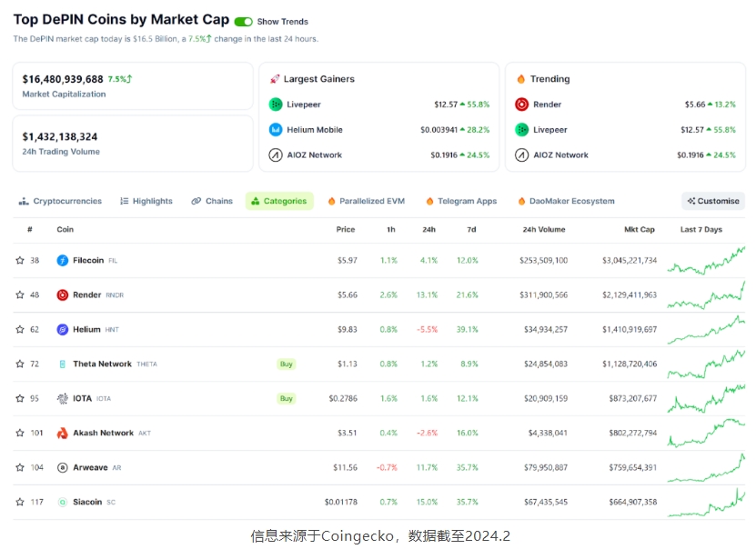The height and width of the screenshot is (549, 756).
Task: Click the Helium coin logo
Action: click(63, 329)
